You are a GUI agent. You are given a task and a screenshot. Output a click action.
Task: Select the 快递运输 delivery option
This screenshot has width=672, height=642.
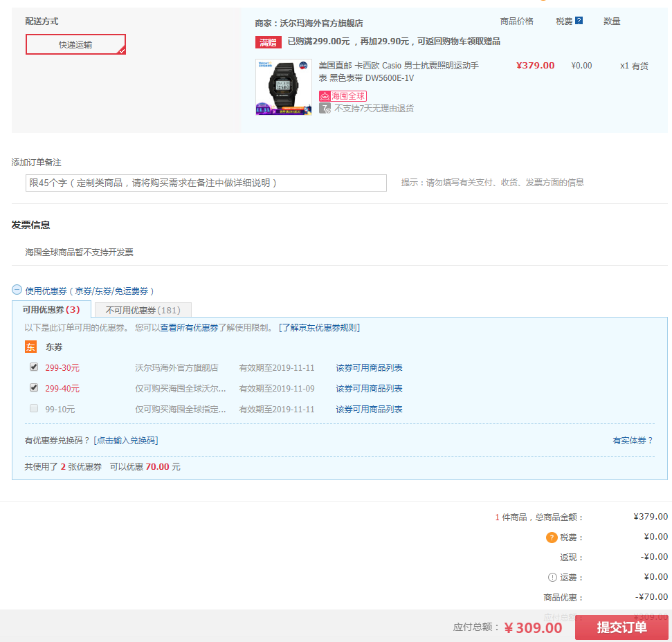75,44
